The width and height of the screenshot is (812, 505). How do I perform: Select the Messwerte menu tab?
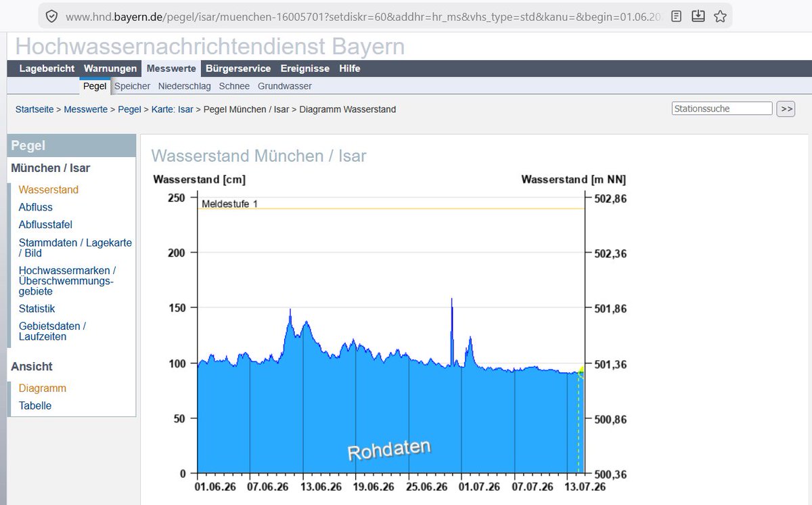tap(171, 68)
